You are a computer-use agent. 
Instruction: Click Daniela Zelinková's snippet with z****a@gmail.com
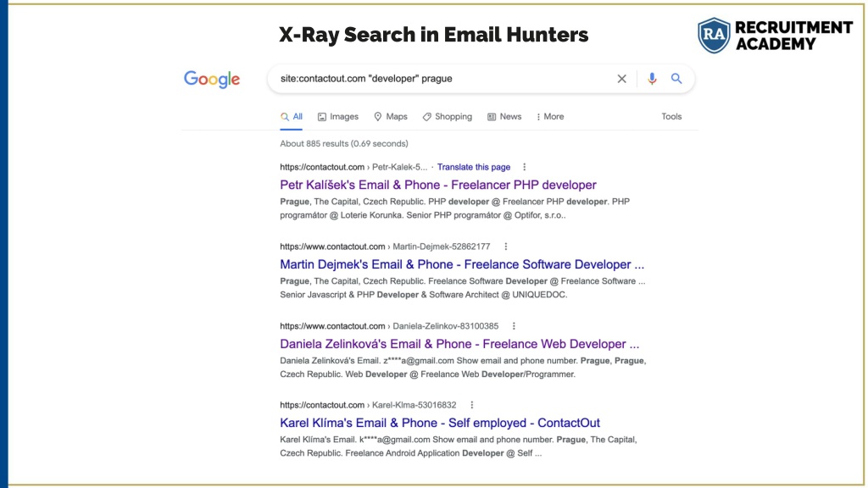[463, 368]
